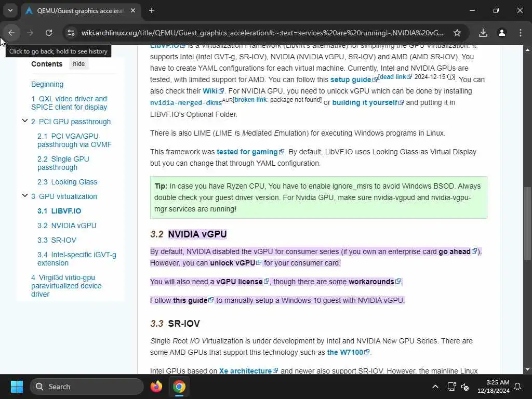Open the tab search dropdown arrow

(10, 10)
